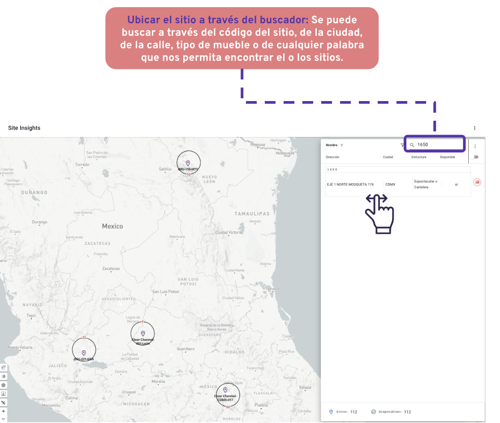
Task: Click the Ciudad column header
Action: point(388,157)
